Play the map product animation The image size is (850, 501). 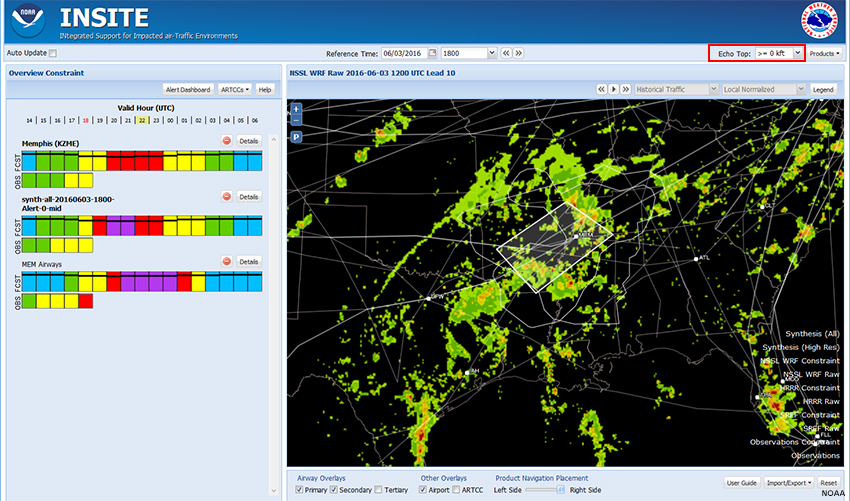[x=614, y=89]
